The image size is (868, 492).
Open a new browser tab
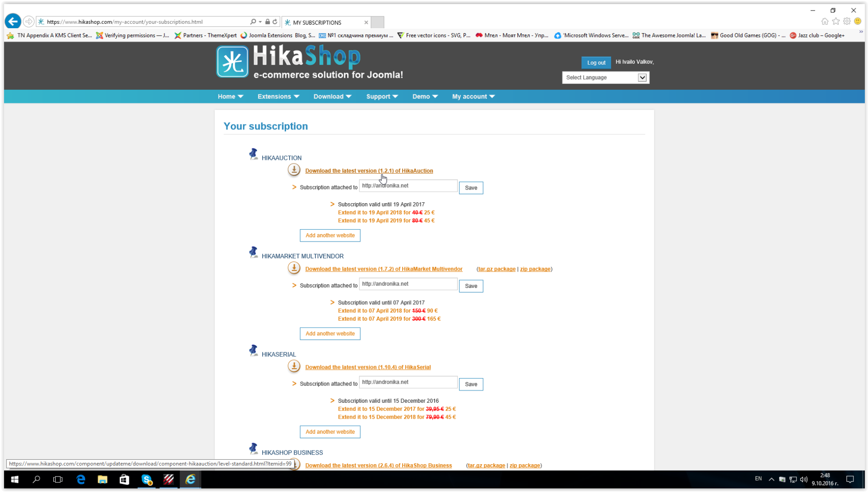[x=378, y=22]
